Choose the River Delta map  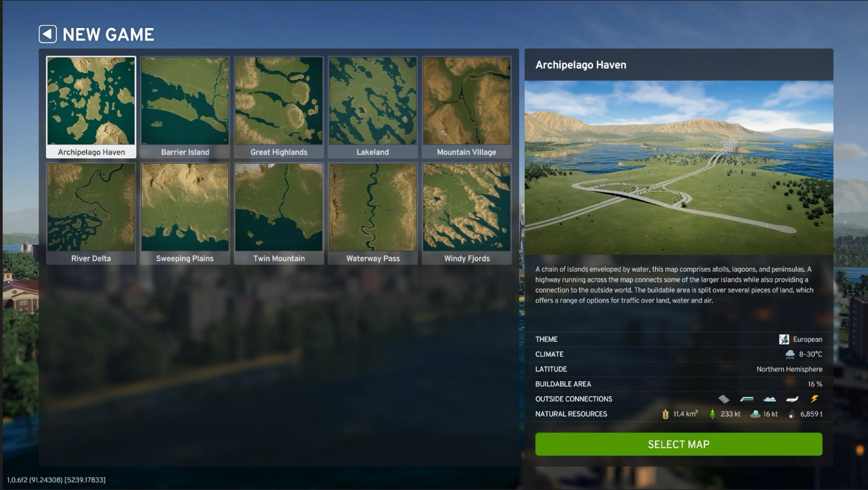pyautogui.click(x=91, y=214)
